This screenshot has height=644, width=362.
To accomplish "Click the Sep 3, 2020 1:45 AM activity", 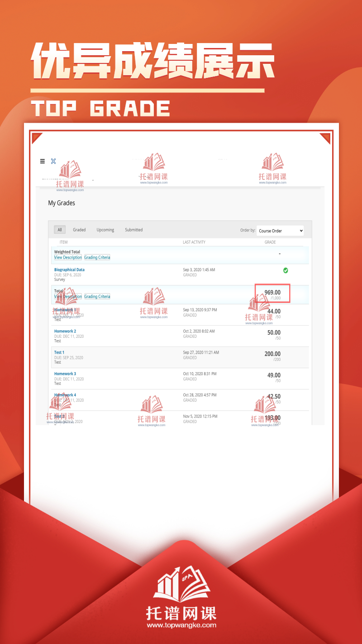I will pos(199,269).
